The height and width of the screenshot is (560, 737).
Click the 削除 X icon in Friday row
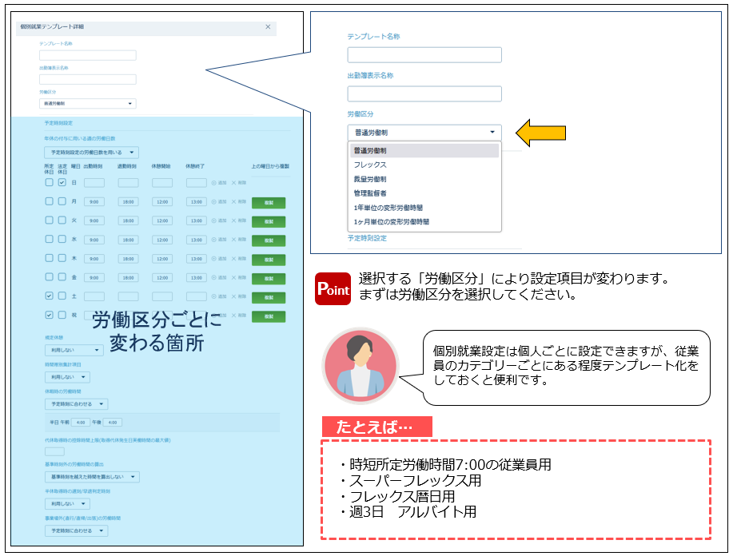point(233,277)
